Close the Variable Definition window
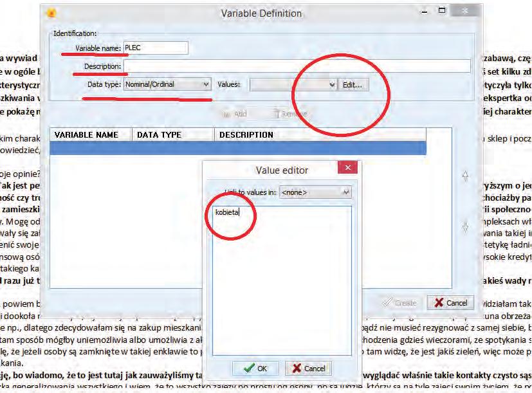 (x=465, y=11)
